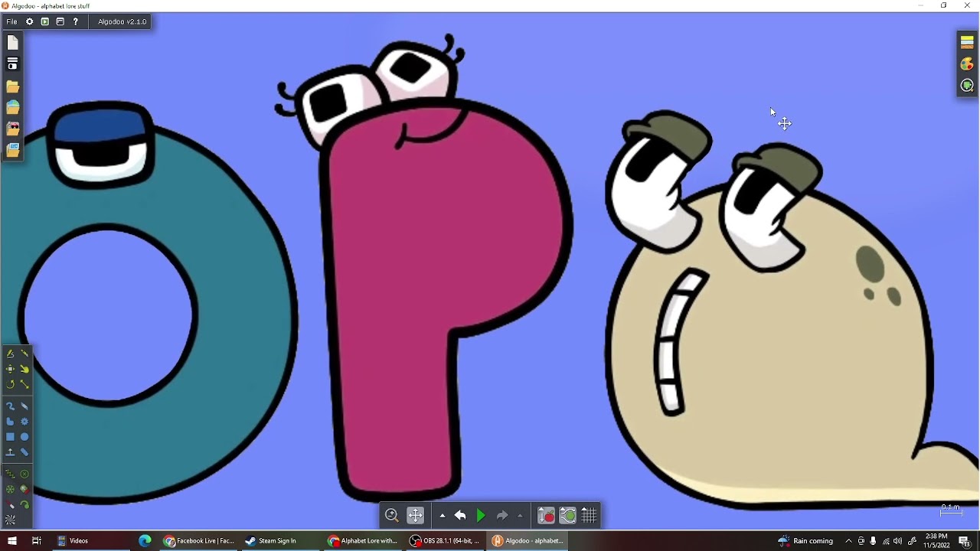Select the Chain tool

tap(24, 452)
